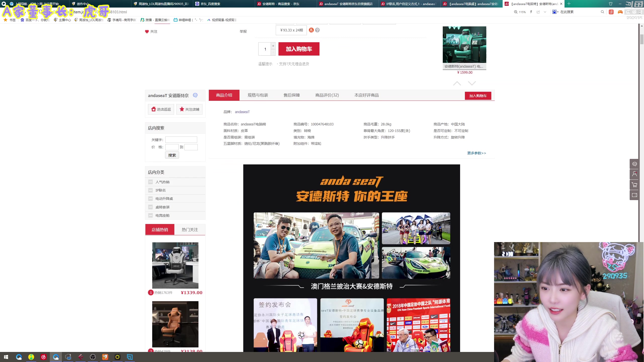
Task: Increase quantity with the plus stepper
Action: pos(273,46)
